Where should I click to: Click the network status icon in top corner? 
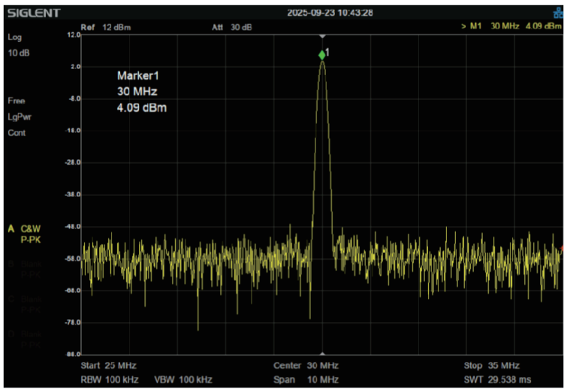tap(556, 13)
